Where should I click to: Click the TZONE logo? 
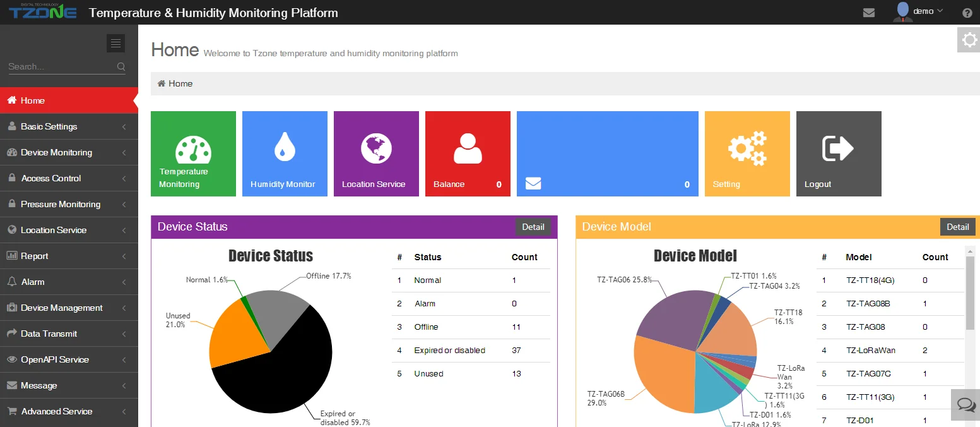click(43, 11)
